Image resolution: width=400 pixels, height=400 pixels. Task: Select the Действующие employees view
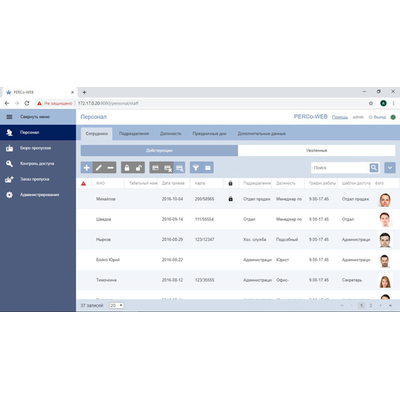click(159, 150)
